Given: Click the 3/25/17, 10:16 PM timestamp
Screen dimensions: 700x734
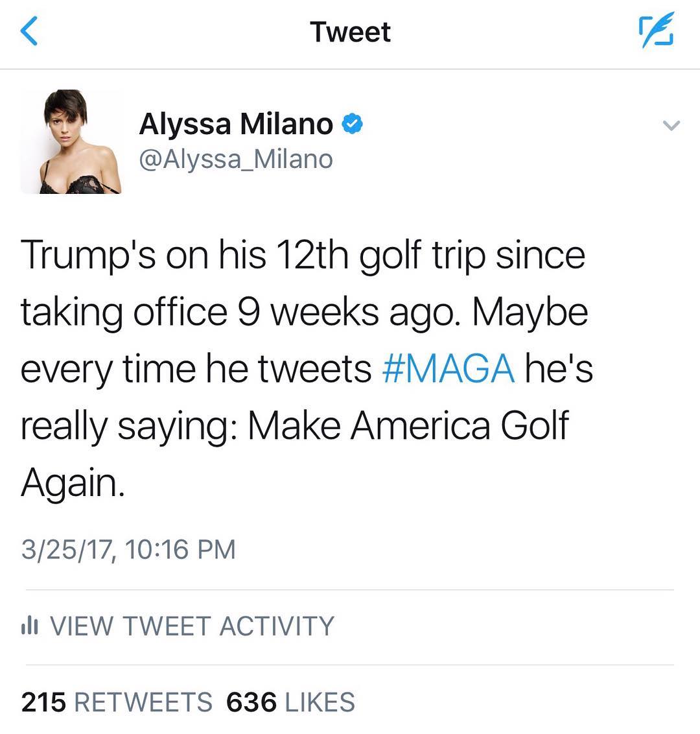Looking at the screenshot, I should 128,549.
